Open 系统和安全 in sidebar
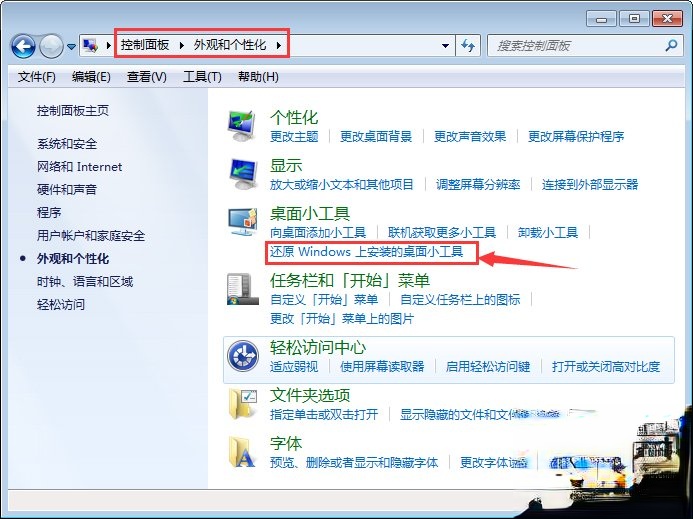693x519 pixels. tap(67, 144)
